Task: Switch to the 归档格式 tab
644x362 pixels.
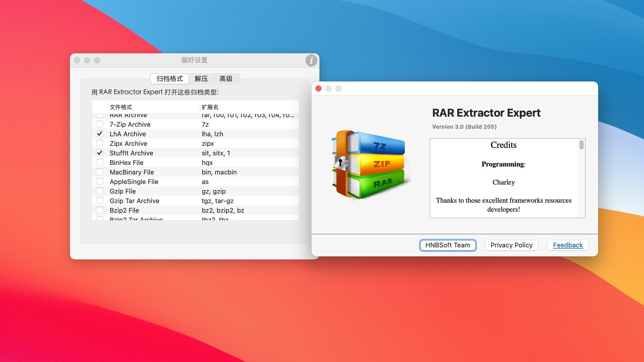Action: tap(169, 79)
